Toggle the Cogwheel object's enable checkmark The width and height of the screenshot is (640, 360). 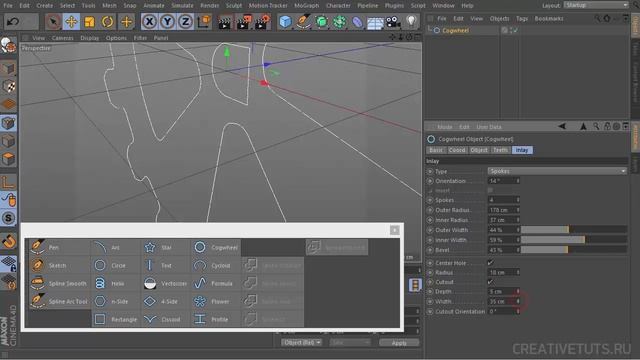pos(516,30)
